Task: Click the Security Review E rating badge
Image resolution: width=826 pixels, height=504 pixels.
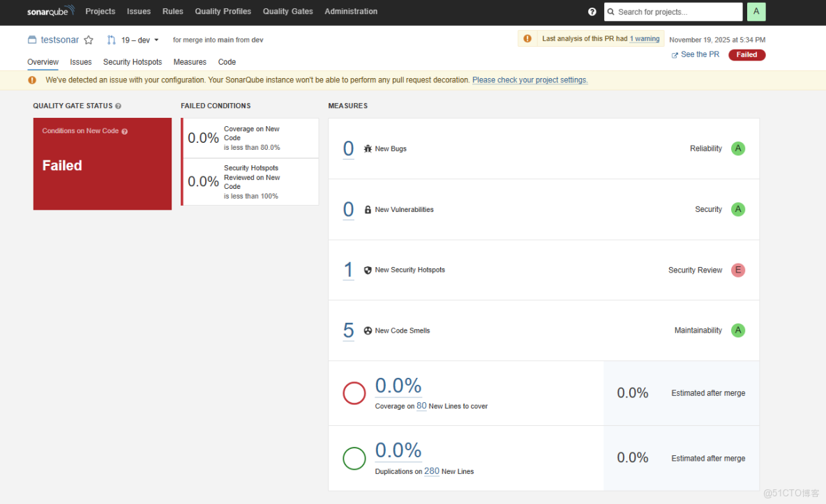Action: [737, 270]
